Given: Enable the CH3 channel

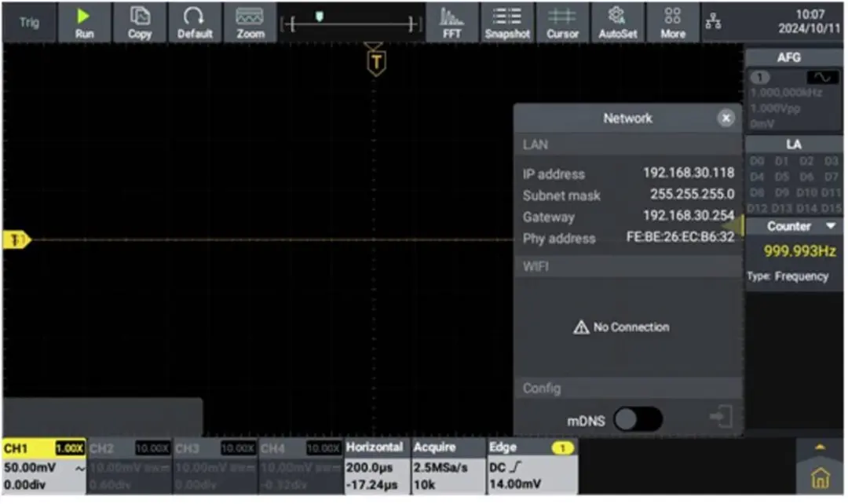Looking at the screenshot, I should pos(214,466).
